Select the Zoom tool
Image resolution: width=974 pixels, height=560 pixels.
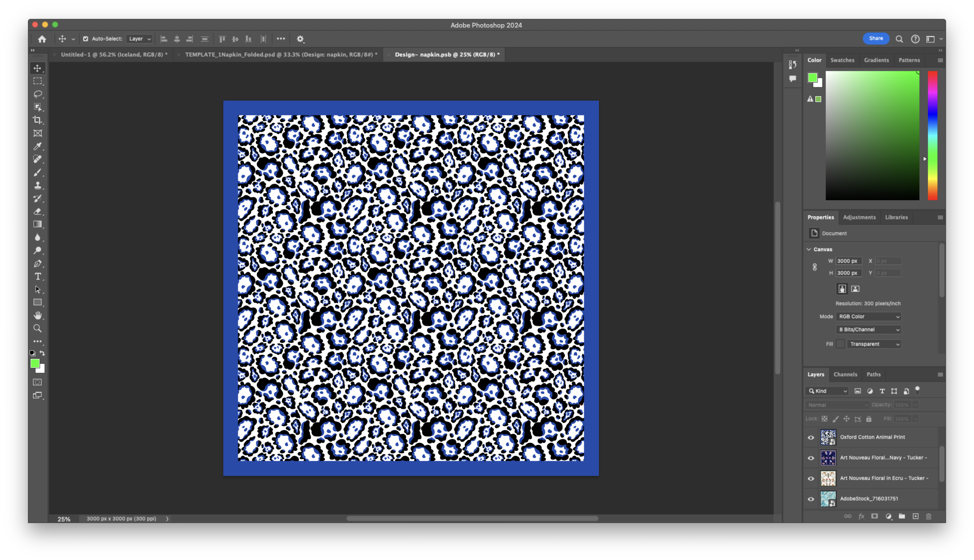[x=38, y=328]
